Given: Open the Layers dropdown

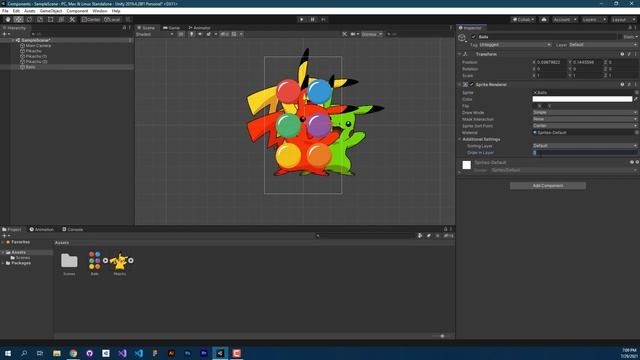Looking at the screenshot, I should click(x=594, y=19).
